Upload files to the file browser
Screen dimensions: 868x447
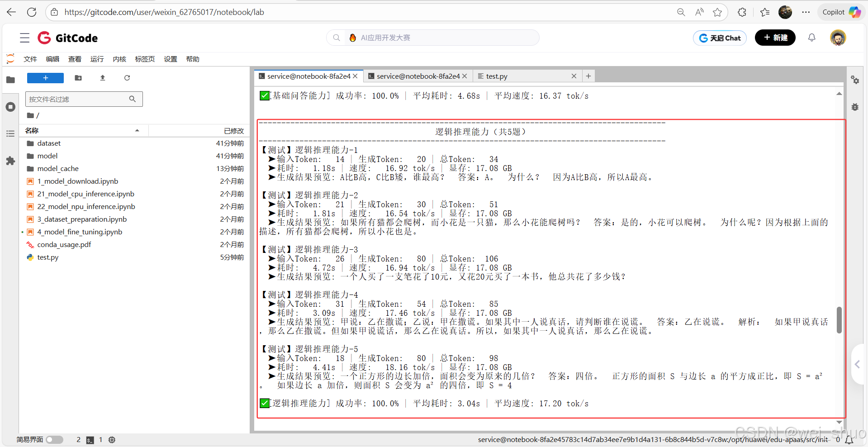click(103, 78)
